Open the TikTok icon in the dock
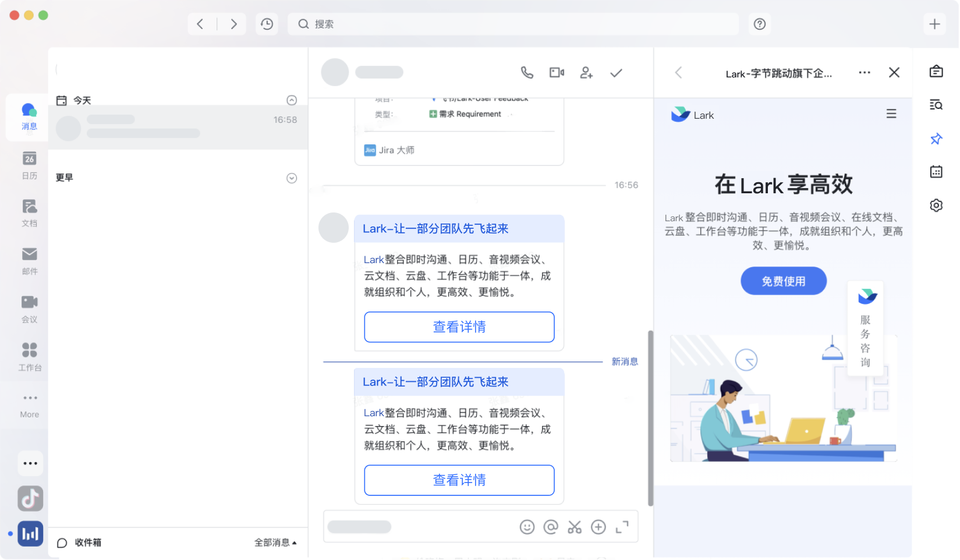Image resolution: width=960 pixels, height=560 pixels. 30,498
